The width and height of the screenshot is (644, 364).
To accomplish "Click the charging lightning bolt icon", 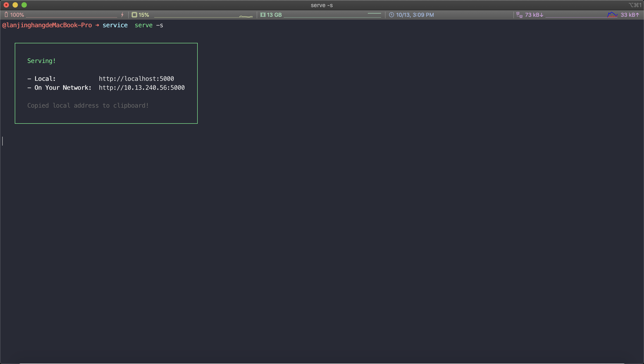I will [x=122, y=15].
